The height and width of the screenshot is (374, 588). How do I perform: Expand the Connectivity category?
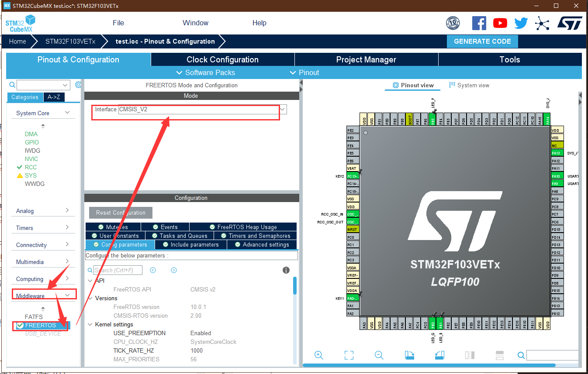coord(43,245)
